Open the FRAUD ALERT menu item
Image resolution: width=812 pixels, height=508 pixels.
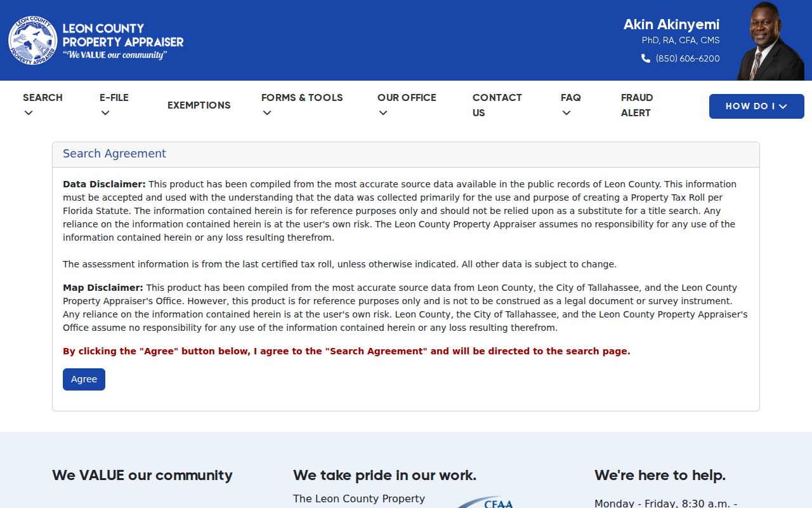click(637, 105)
